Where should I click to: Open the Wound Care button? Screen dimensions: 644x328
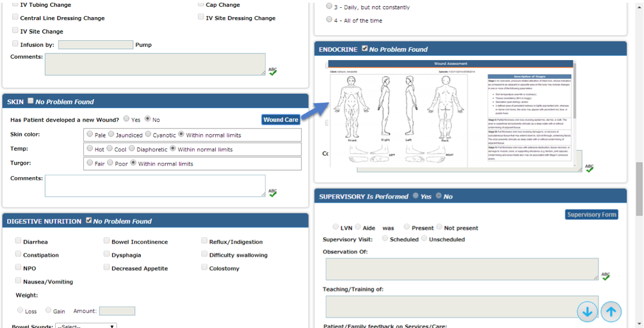pos(281,120)
